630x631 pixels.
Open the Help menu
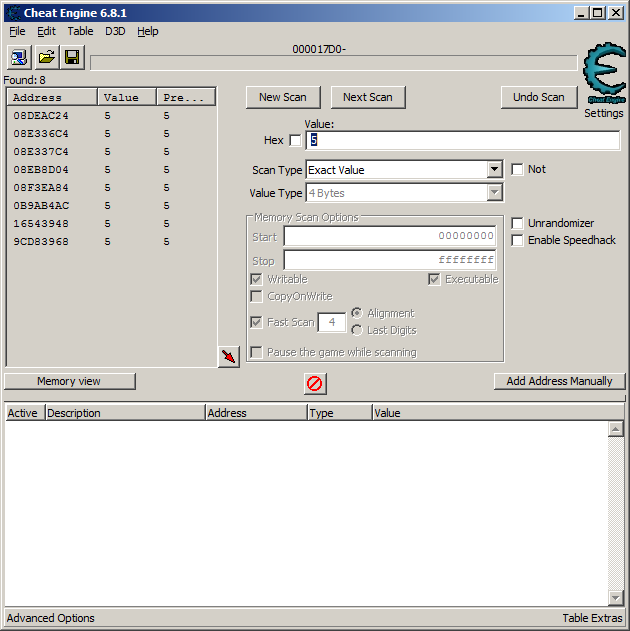pos(148,31)
